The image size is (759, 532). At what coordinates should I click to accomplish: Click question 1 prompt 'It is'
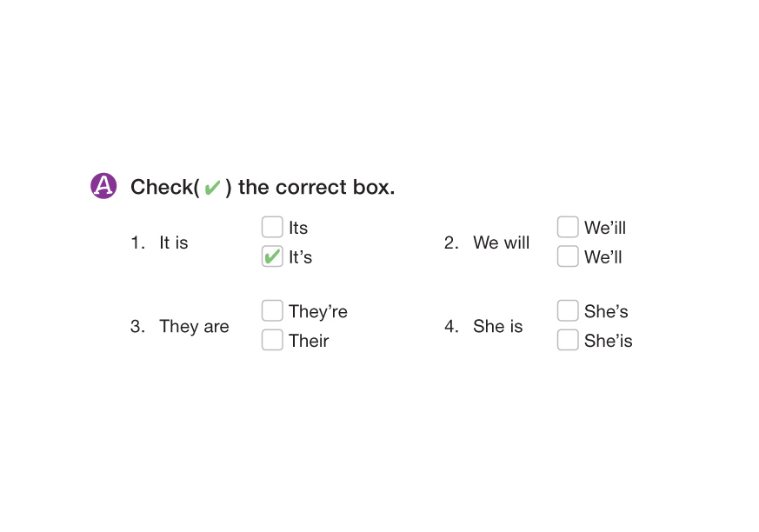click(x=174, y=243)
